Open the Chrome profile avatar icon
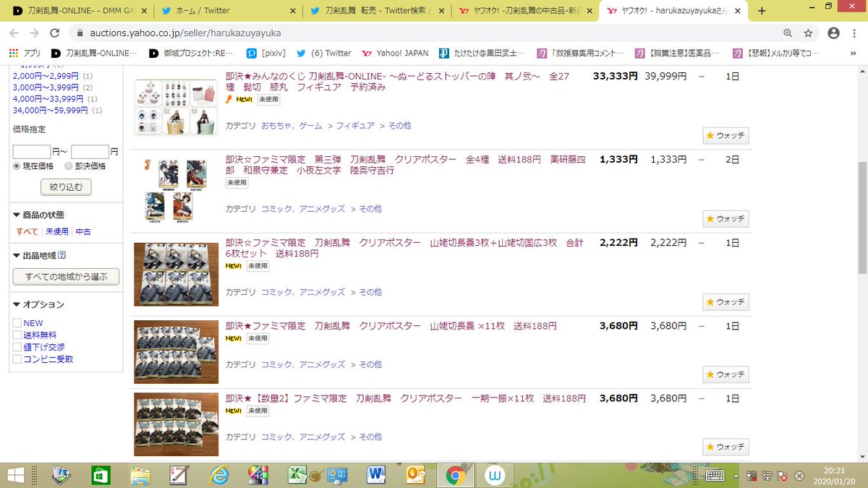The height and width of the screenshot is (488, 868). (x=833, y=33)
